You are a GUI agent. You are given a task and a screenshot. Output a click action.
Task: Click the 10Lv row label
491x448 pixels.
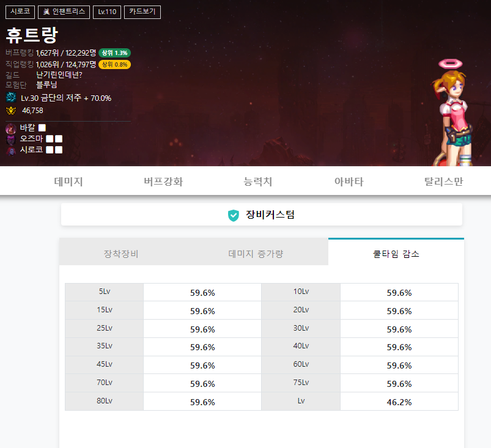pos(301,292)
